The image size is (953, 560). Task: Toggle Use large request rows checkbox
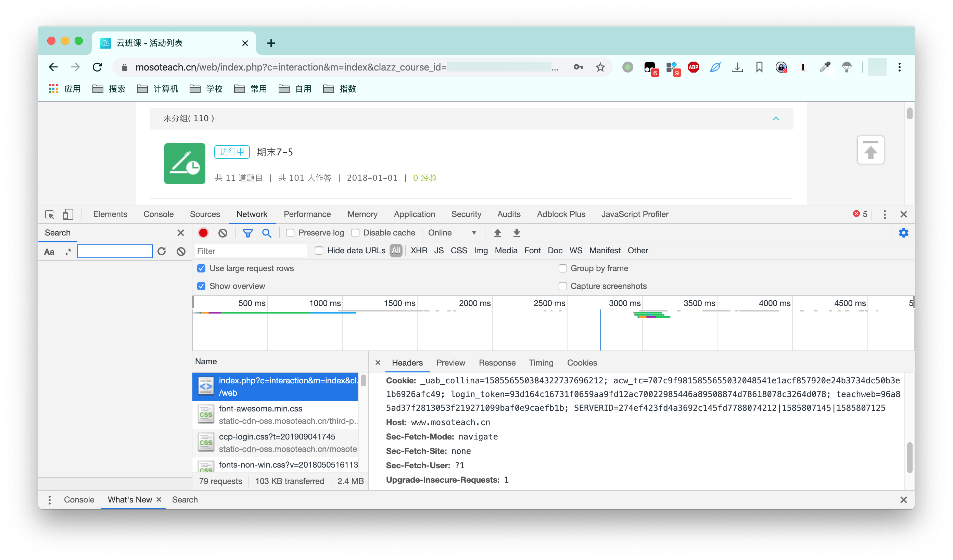(x=202, y=268)
